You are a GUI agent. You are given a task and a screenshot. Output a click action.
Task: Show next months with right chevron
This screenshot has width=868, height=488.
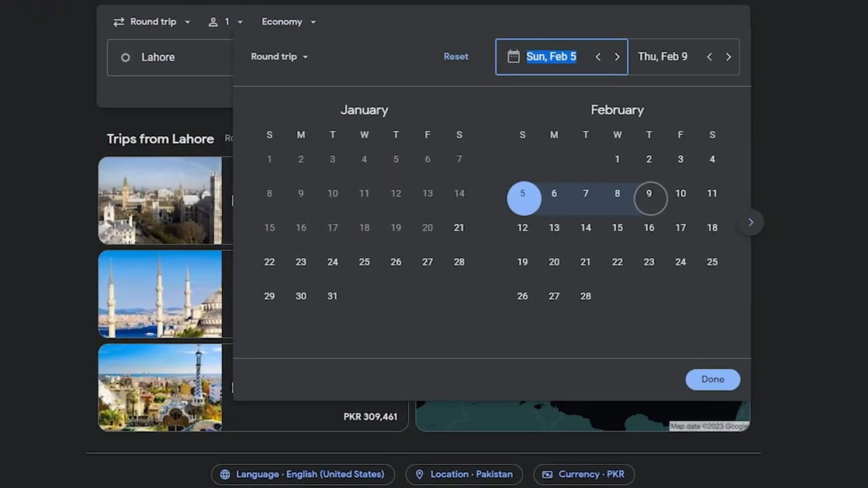coord(751,222)
